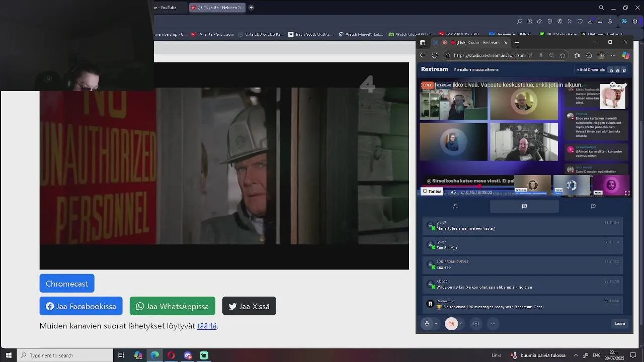Viewport: 644px width, 362px height.
Task: Select the chat tab icon
Action: (x=524, y=206)
